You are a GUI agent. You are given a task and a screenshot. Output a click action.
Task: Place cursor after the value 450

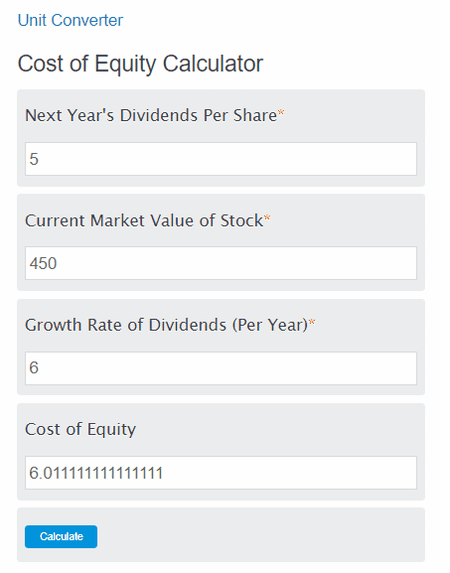pyautogui.click(x=58, y=263)
